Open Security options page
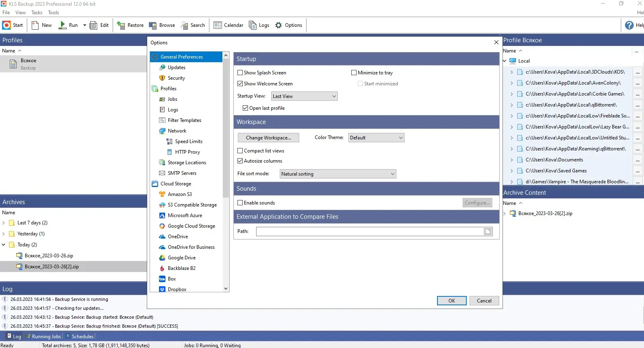 pyautogui.click(x=176, y=78)
